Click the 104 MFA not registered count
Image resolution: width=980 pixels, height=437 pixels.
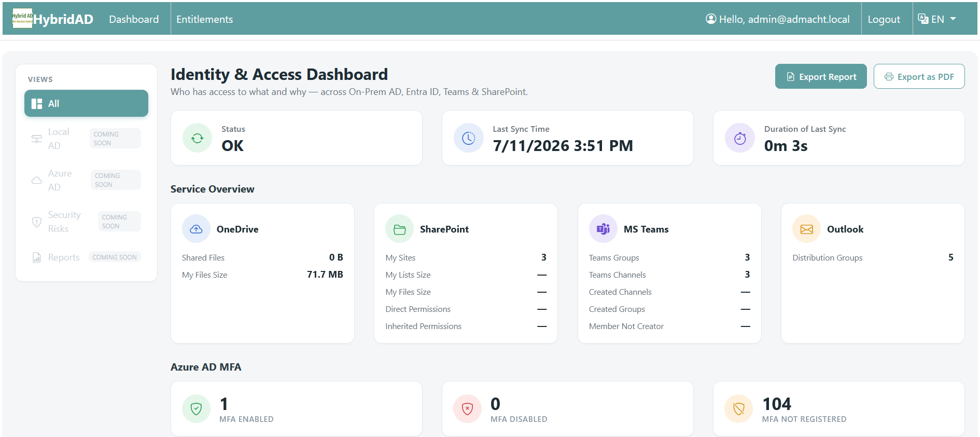pyautogui.click(x=777, y=404)
